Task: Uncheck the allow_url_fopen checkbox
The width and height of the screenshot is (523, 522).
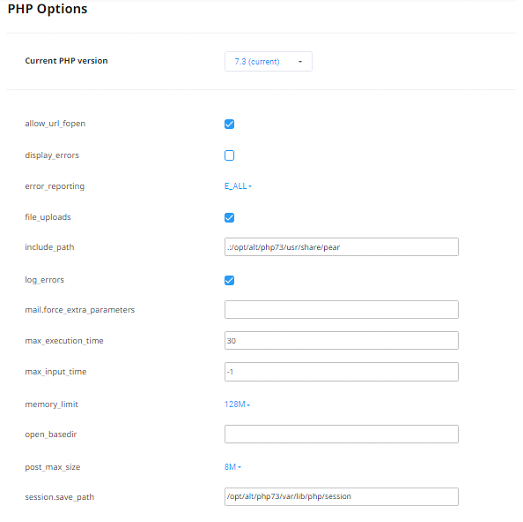Action: (x=229, y=124)
